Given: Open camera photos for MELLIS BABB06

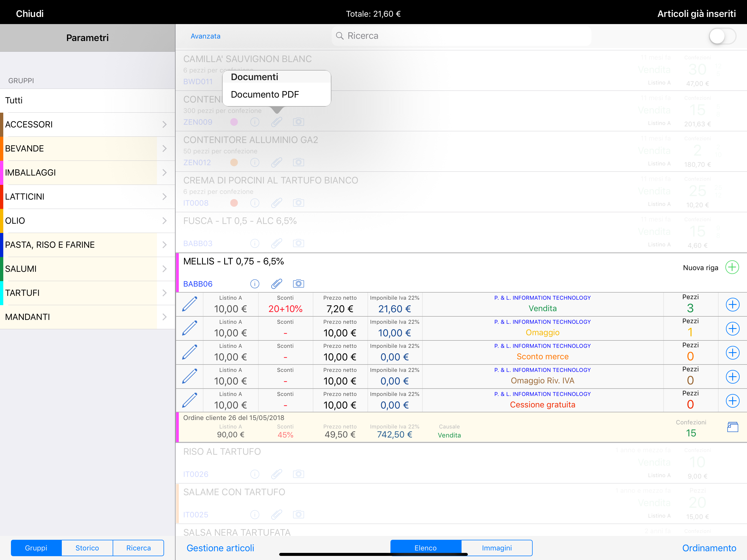Looking at the screenshot, I should tap(299, 284).
